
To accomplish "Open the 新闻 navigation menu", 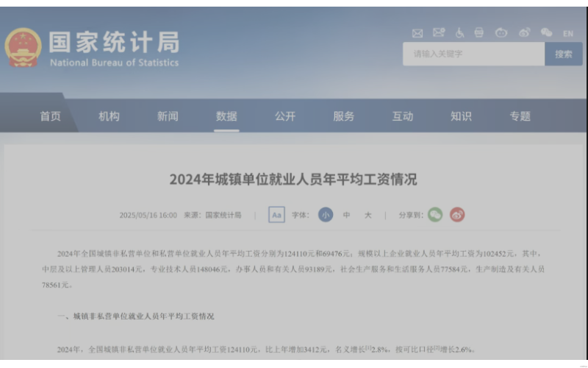I will point(168,116).
